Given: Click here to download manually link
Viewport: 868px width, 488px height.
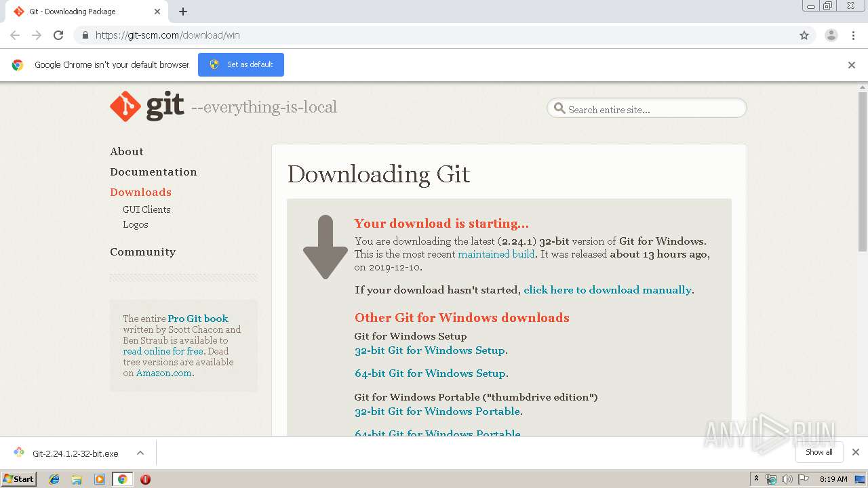Looking at the screenshot, I should (608, 289).
